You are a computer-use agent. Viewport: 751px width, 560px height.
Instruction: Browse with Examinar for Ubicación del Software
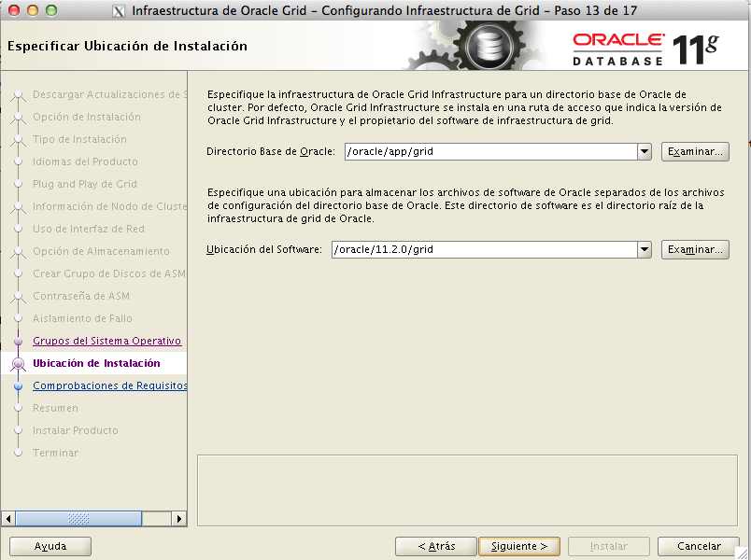point(694,250)
